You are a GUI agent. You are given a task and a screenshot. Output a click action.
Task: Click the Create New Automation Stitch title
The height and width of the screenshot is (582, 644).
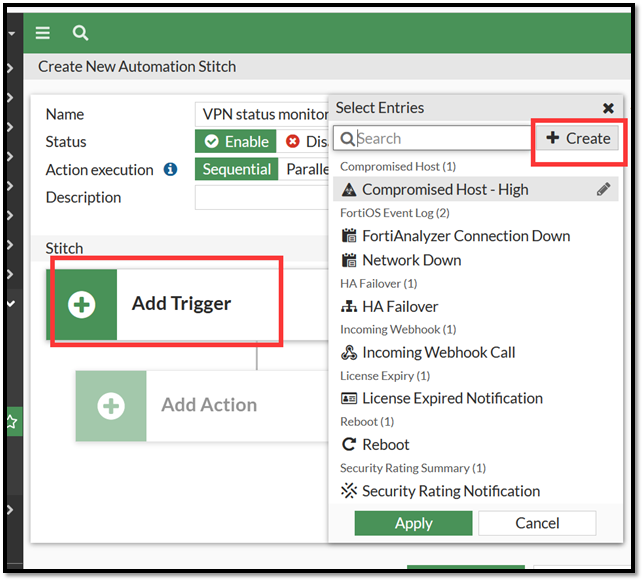(137, 67)
